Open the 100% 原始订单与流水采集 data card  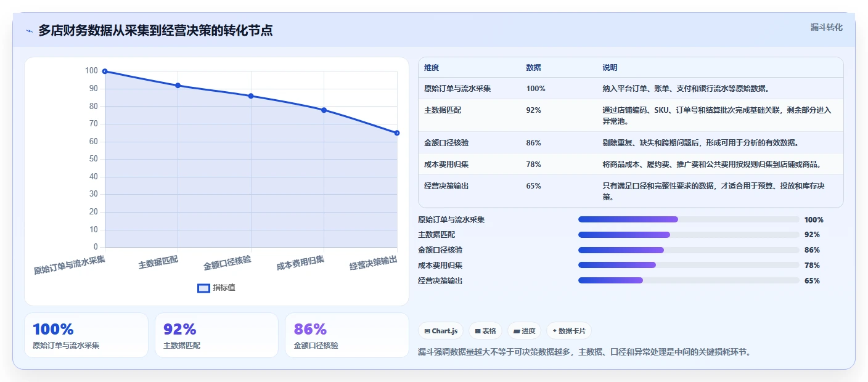point(86,335)
